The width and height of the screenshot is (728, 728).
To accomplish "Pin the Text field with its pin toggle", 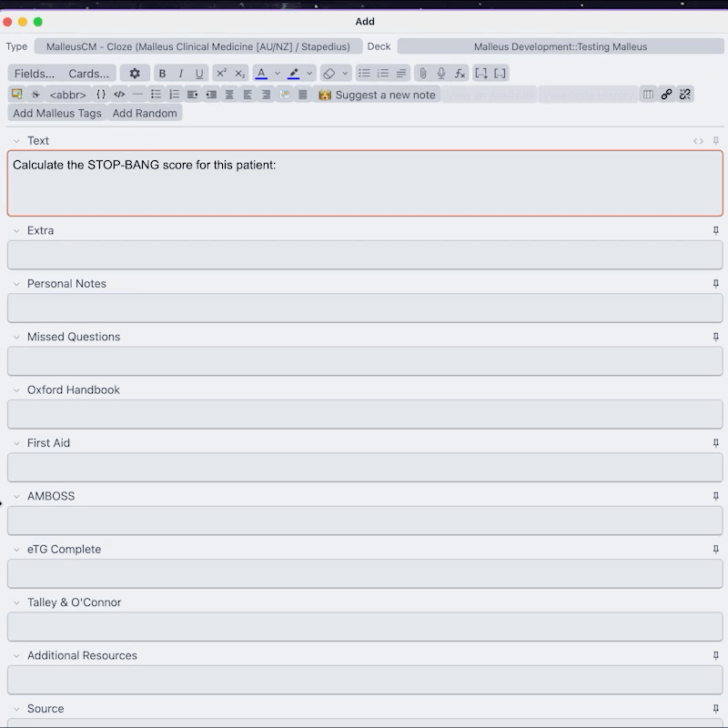I will [x=715, y=141].
